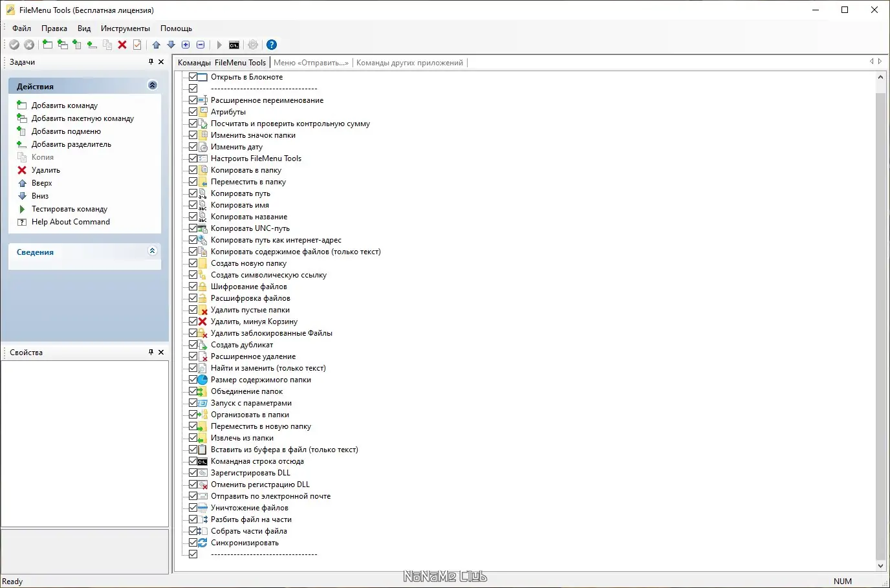890x588 pixels.
Task: Click the Add submenu toolbar icon
Action: [x=77, y=45]
